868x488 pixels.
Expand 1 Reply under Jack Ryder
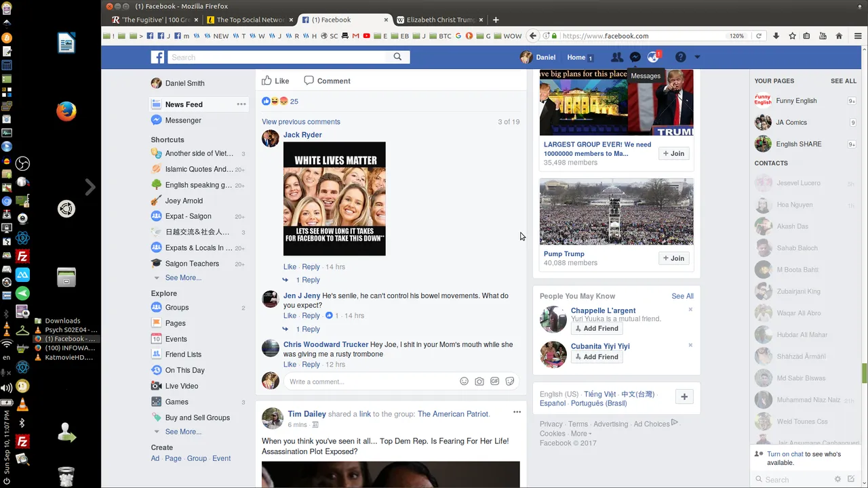click(x=308, y=280)
